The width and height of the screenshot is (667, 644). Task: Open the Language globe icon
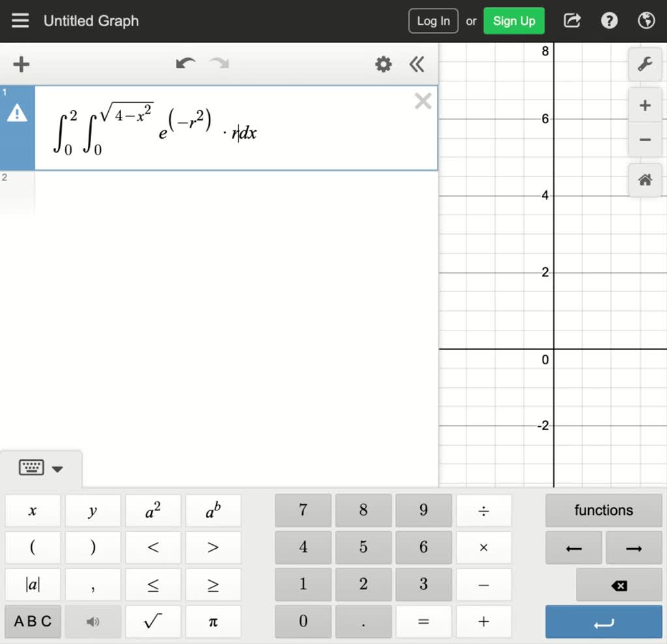tap(646, 21)
